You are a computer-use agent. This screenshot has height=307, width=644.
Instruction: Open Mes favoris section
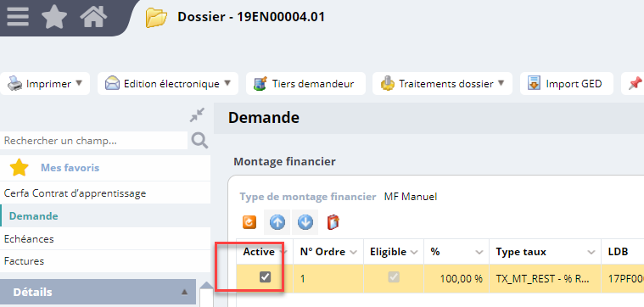pos(105,168)
